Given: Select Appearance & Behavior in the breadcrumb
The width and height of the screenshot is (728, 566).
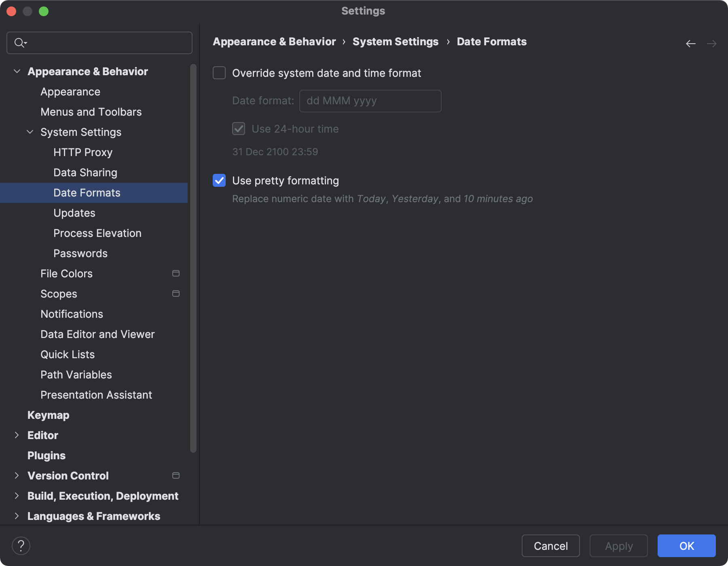Looking at the screenshot, I should 274,42.
